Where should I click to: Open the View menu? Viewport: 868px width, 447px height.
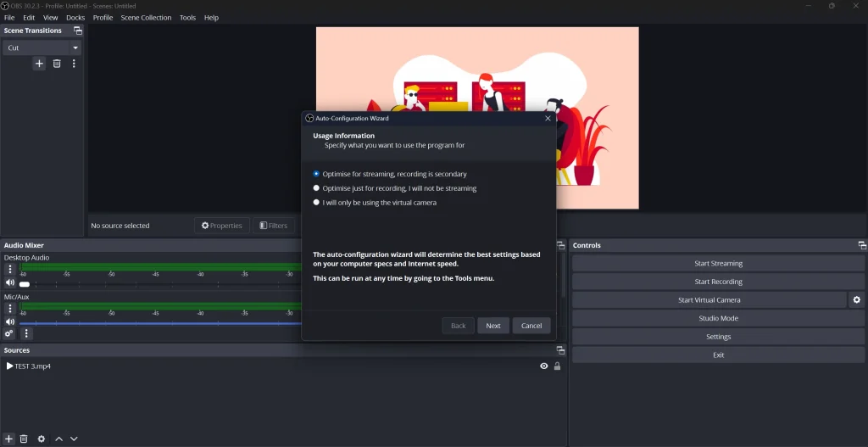tap(50, 18)
